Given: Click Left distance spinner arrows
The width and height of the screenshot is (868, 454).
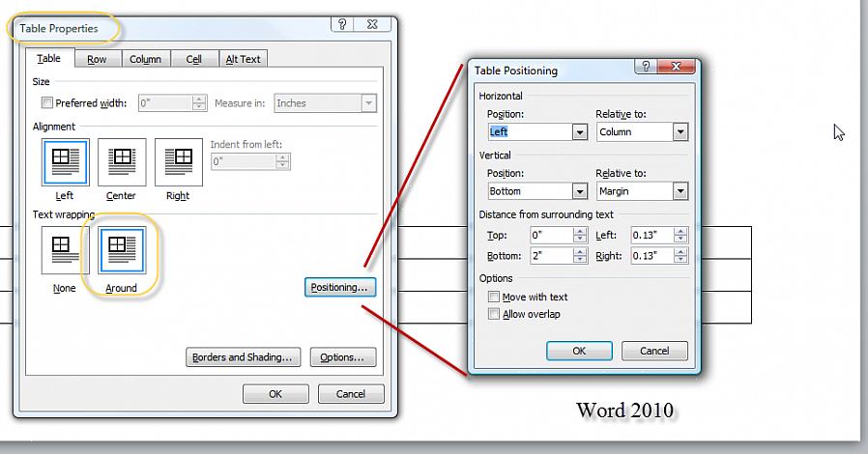Looking at the screenshot, I should click(x=680, y=235).
